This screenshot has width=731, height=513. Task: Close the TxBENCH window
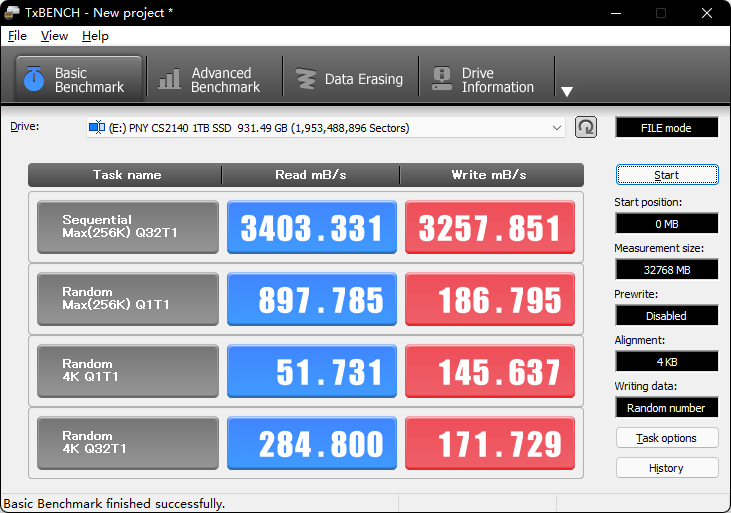[x=707, y=13]
